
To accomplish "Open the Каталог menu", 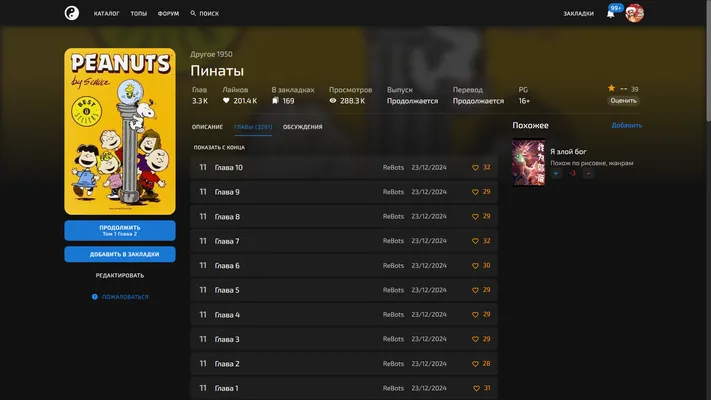I will (x=107, y=14).
